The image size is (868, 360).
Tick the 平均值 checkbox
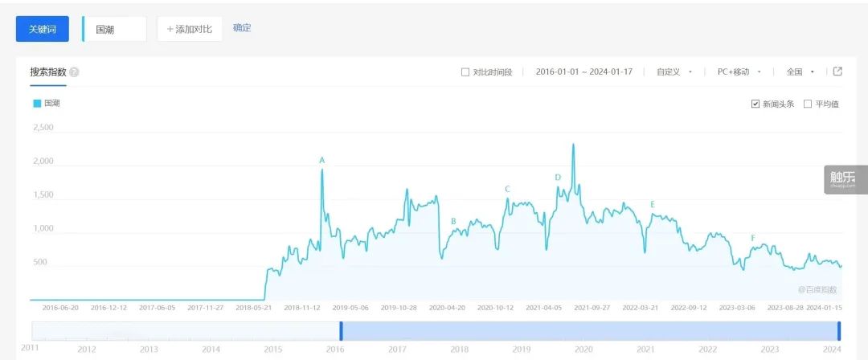tap(808, 104)
